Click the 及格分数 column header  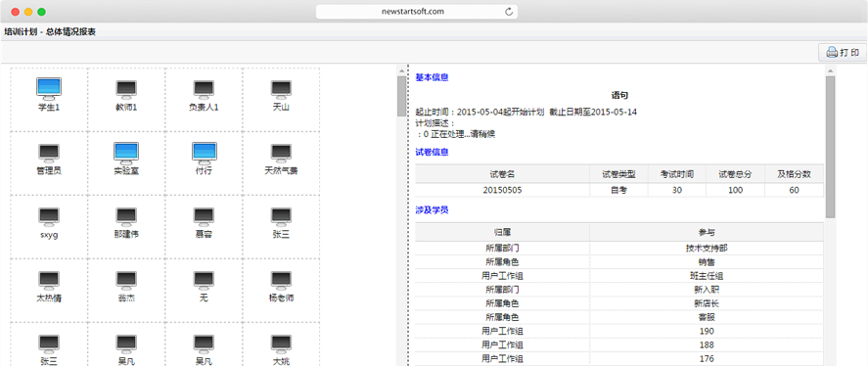point(794,174)
